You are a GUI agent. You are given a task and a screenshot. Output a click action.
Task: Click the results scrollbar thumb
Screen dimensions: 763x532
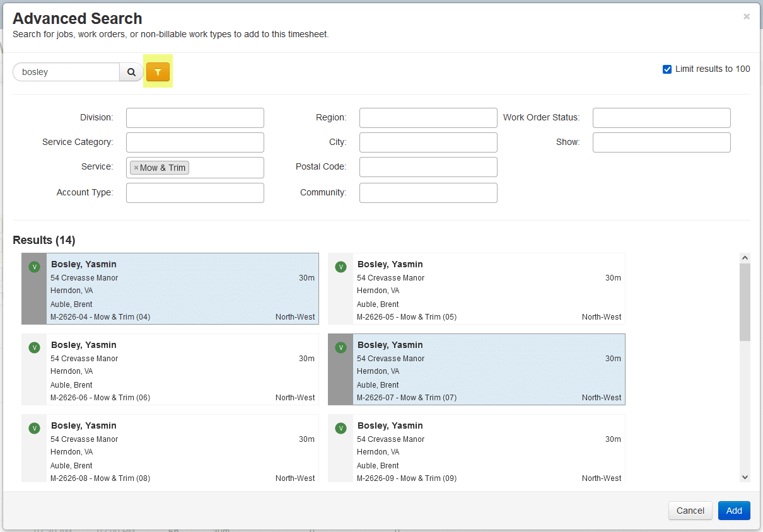[745, 302]
